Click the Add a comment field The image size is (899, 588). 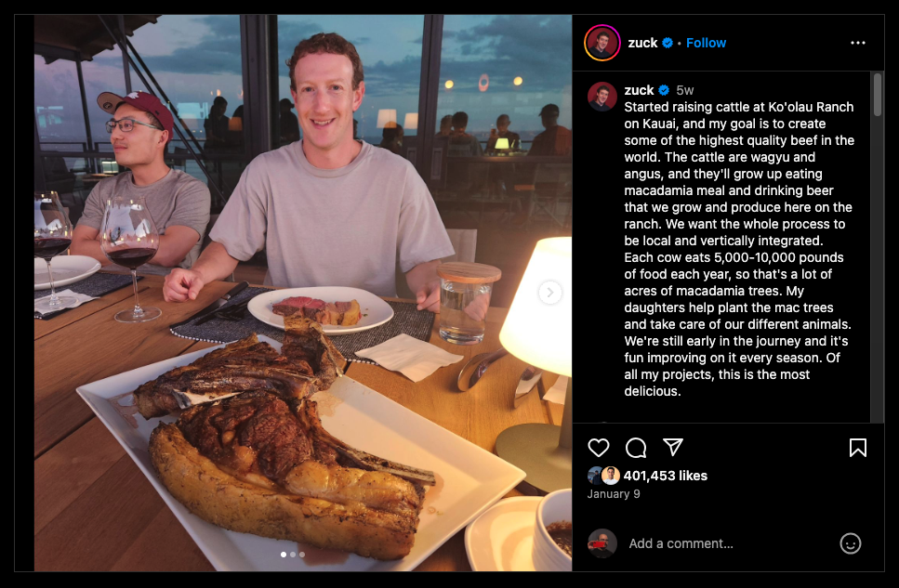coord(728,543)
